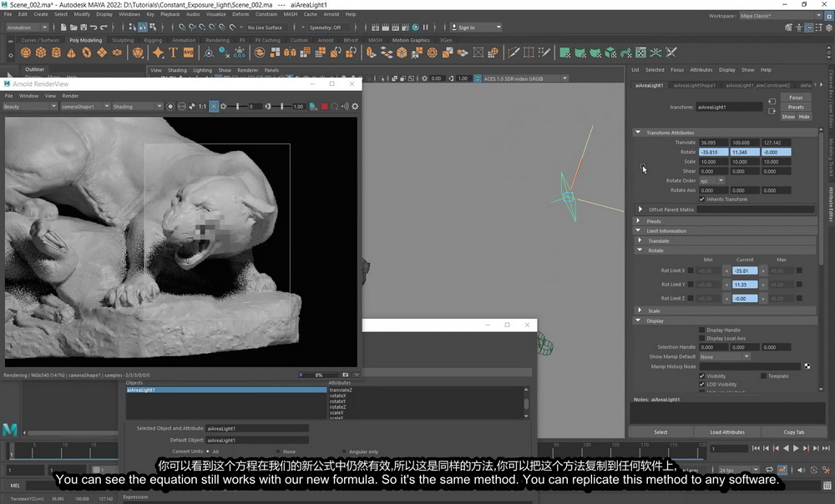
Task: Click the Open Scene folder icon
Action: pyautogui.click(x=73, y=28)
